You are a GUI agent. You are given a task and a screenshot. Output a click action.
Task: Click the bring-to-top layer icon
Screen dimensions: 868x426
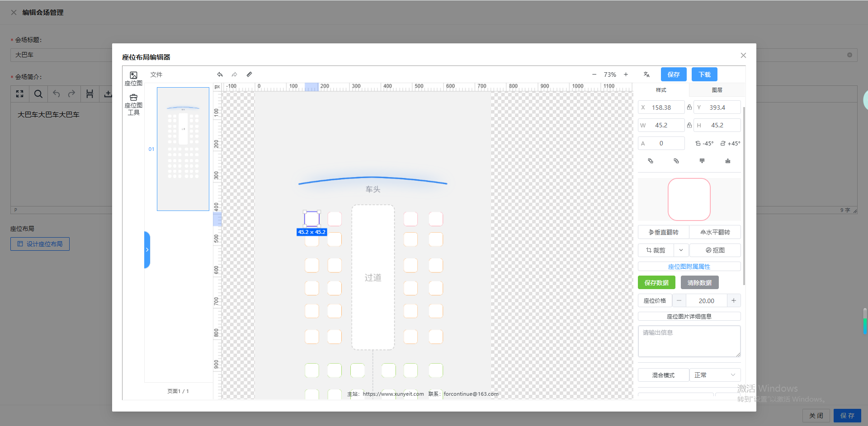tap(702, 161)
